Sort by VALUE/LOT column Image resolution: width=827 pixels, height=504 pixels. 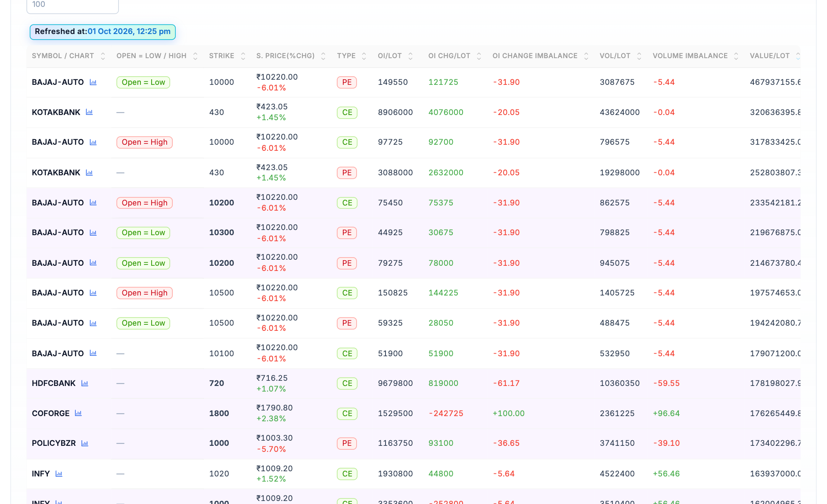(x=798, y=56)
